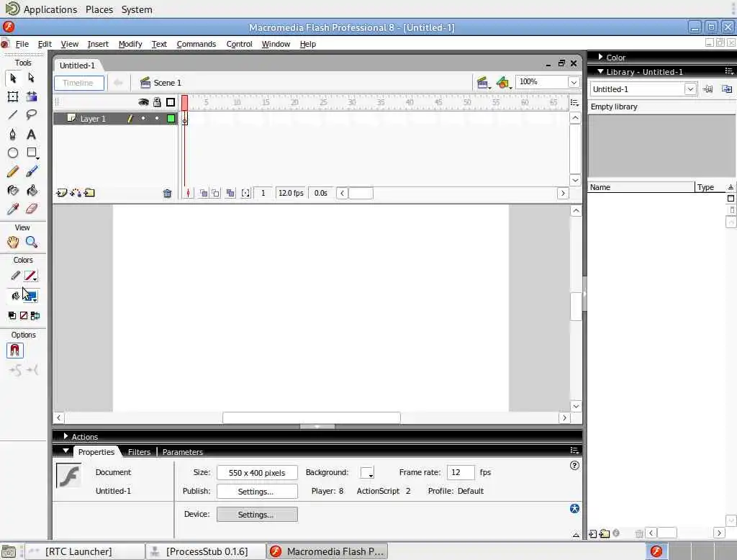Pick the Lasso tool

pyautogui.click(x=32, y=115)
